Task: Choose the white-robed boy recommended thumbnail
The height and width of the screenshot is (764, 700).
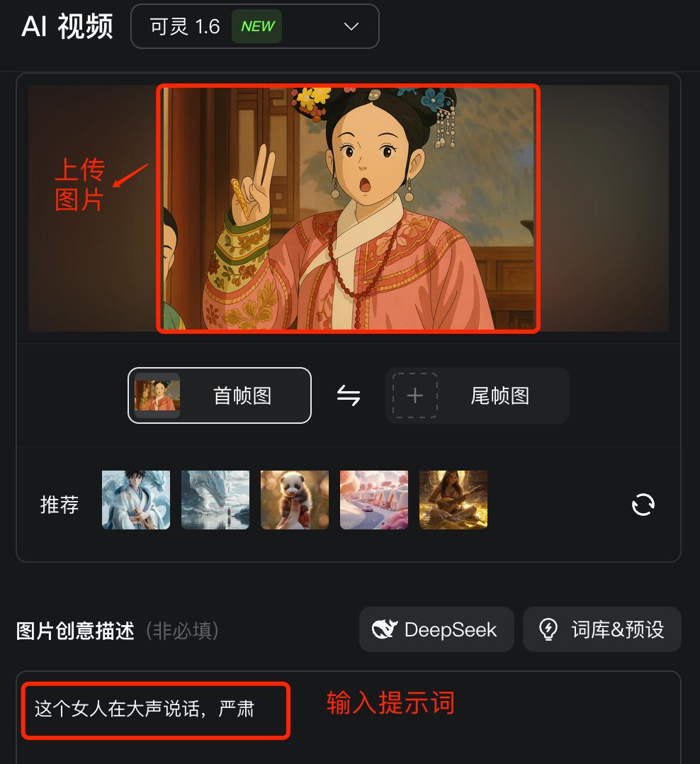Action: [x=136, y=500]
